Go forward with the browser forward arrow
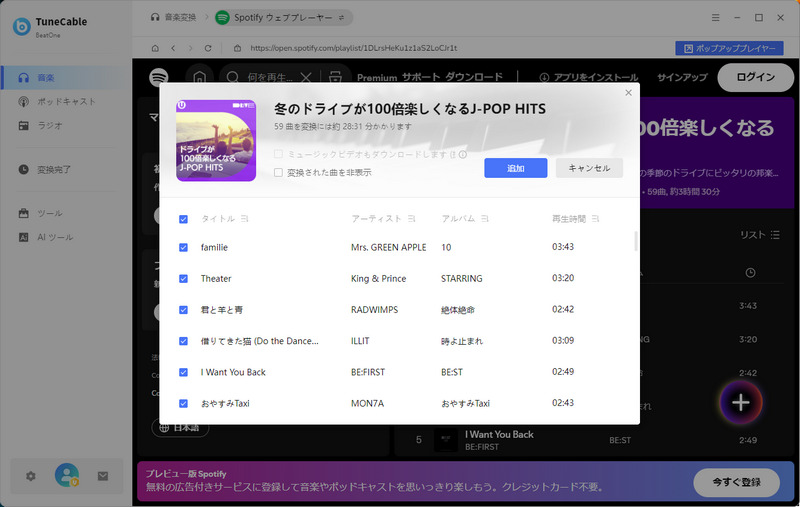 tap(190, 48)
